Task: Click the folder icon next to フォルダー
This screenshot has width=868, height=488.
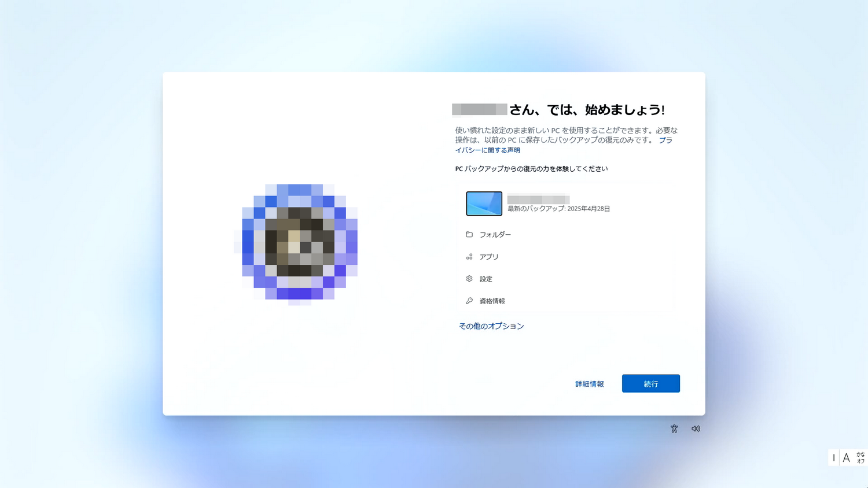Action: pos(469,234)
